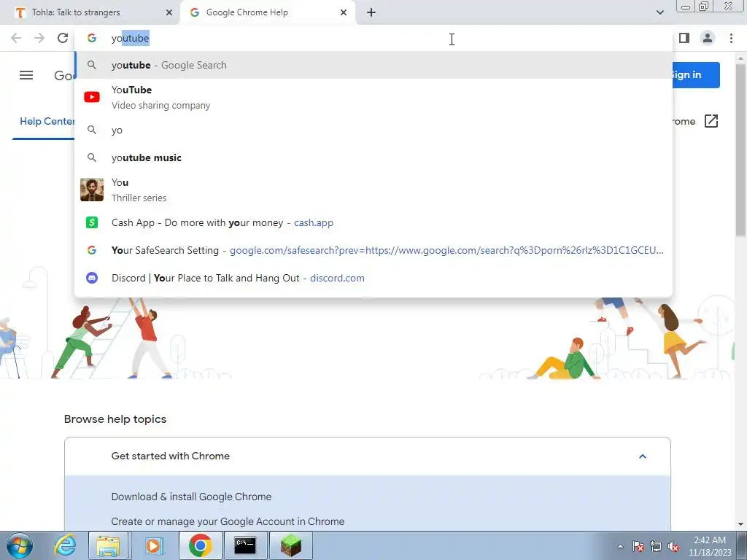The height and width of the screenshot is (560, 747).
Task: Select YouTube Video sharing company suggestion
Action: (x=373, y=97)
